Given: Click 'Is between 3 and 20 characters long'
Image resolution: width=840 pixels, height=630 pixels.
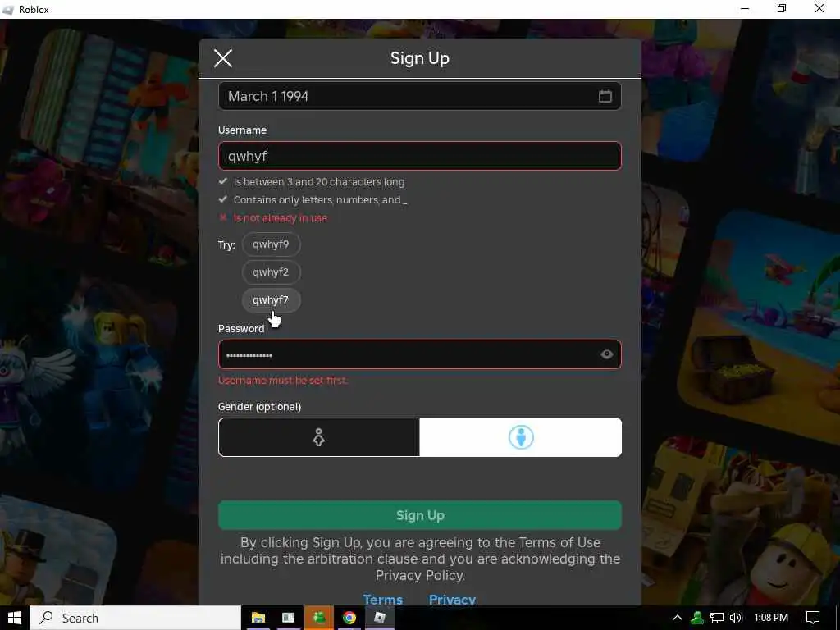Looking at the screenshot, I should [319, 181].
